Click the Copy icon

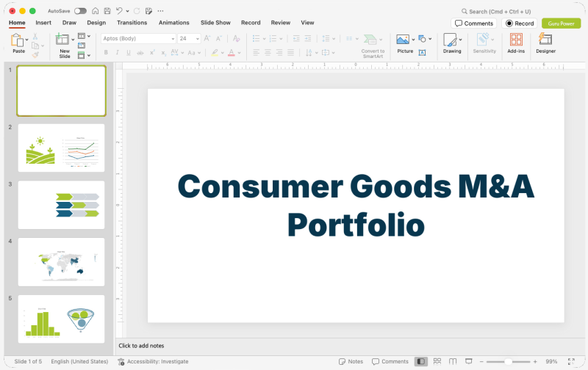(x=35, y=46)
